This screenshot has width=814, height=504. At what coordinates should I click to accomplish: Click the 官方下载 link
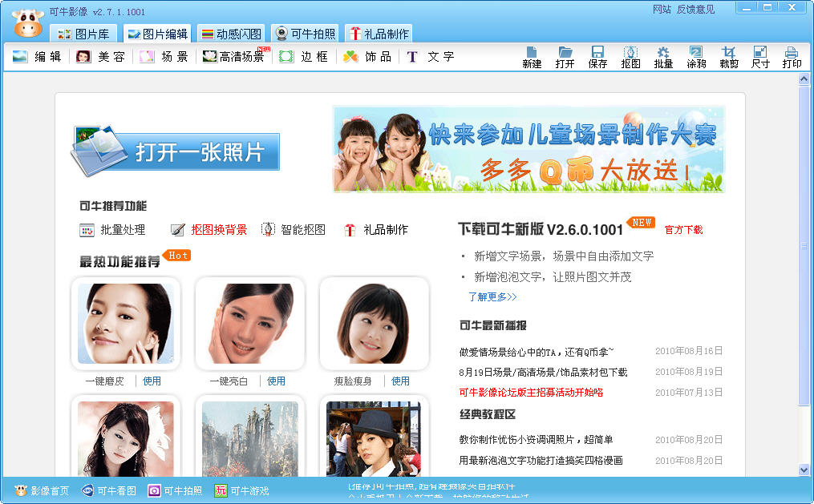[683, 230]
